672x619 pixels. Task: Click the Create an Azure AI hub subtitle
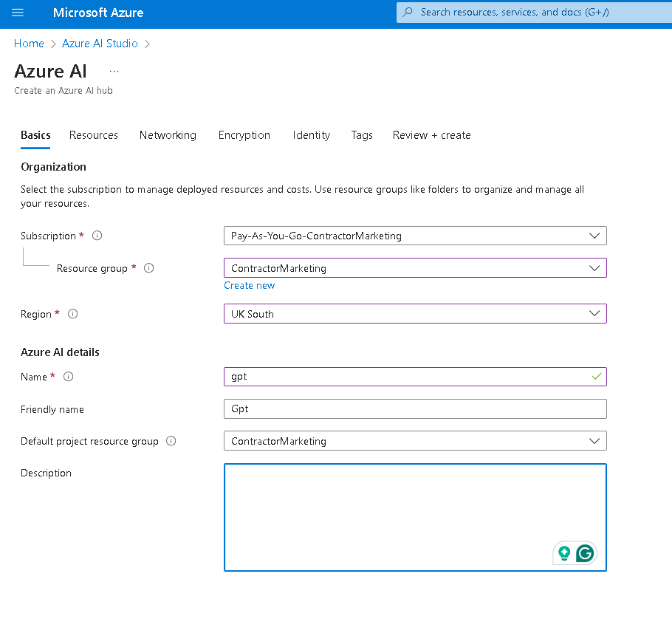pyautogui.click(x=64, y=90)
